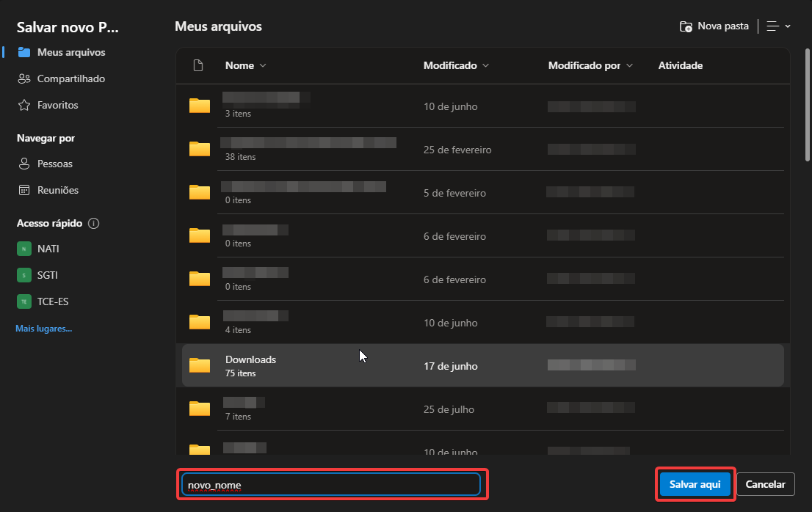Open Favoritos with the star icon
Screen dimensions: 812x512
24,105
